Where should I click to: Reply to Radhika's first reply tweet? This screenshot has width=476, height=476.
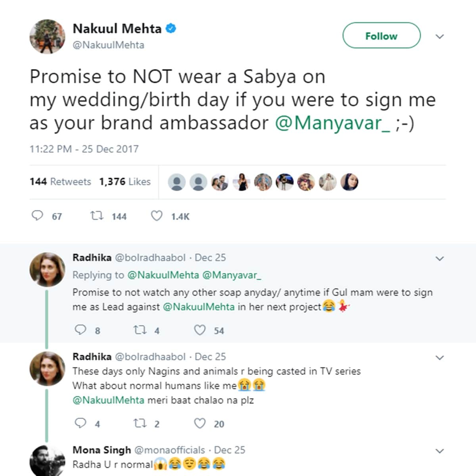click(81, 330)
